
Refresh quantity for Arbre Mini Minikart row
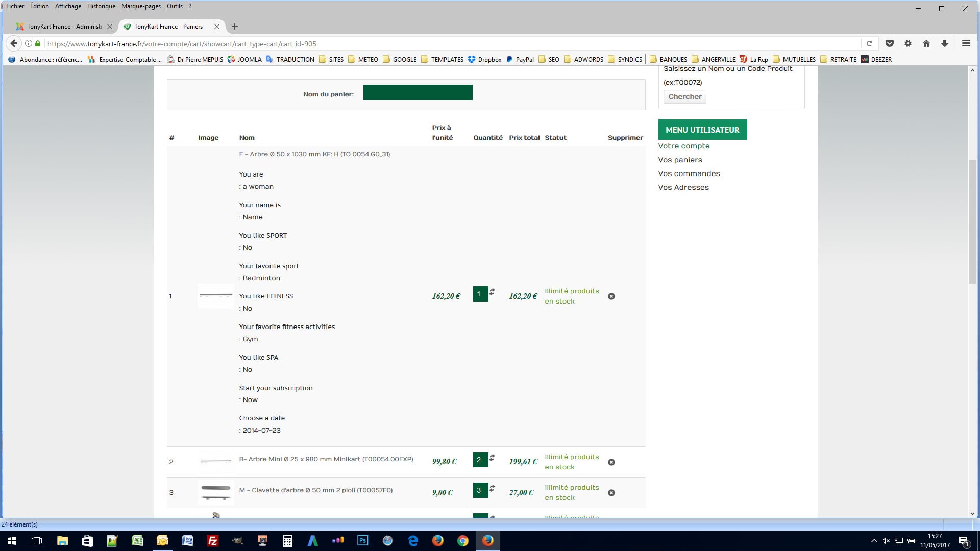coord(492,458)
